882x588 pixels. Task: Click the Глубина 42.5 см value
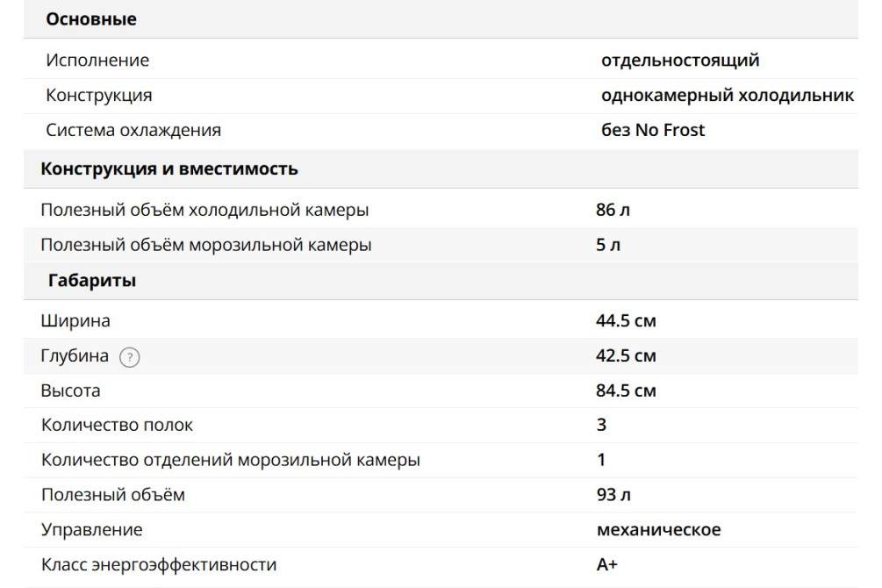pyautogui.click(x=626, y=356)
